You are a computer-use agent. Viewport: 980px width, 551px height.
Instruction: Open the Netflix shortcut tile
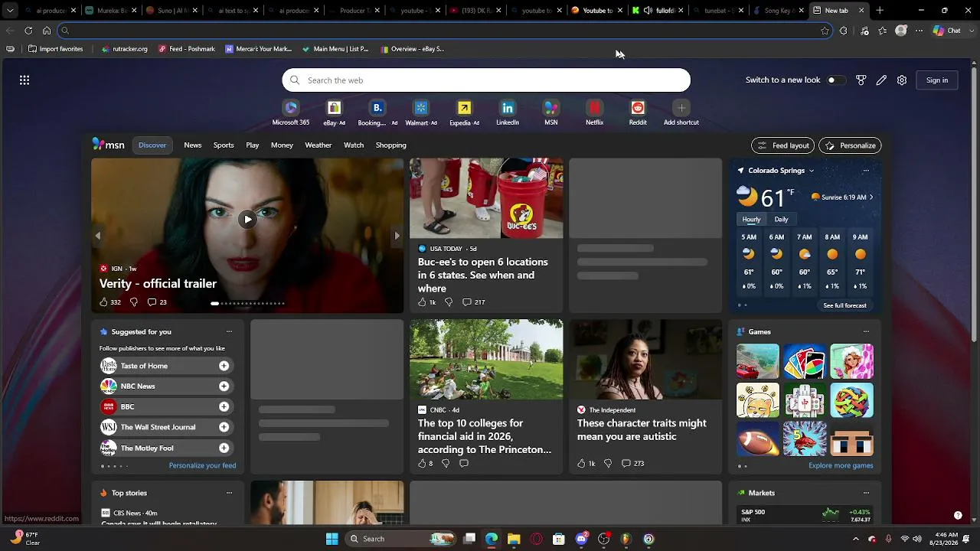[595, 112]
